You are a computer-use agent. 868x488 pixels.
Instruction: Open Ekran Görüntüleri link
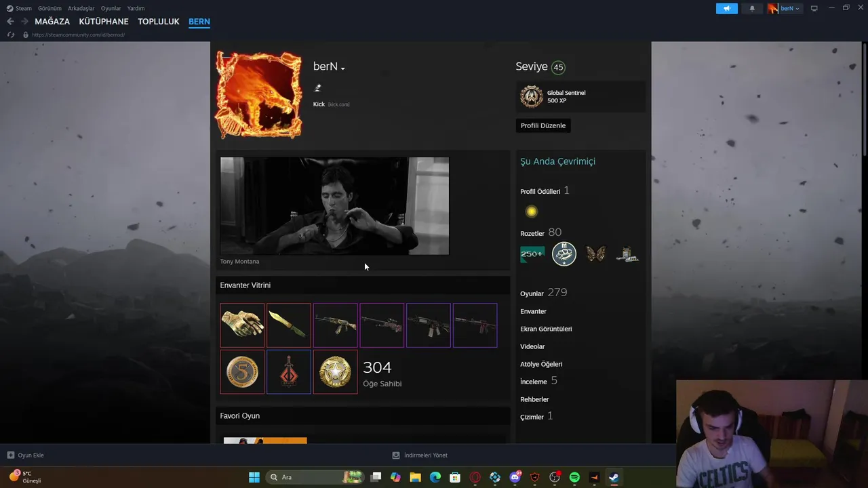point(546,329)
